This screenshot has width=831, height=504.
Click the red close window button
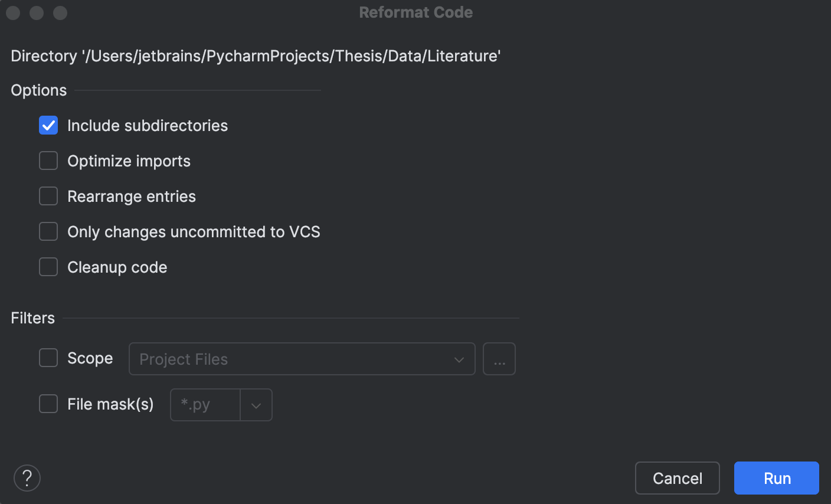[x=14, y=12]
